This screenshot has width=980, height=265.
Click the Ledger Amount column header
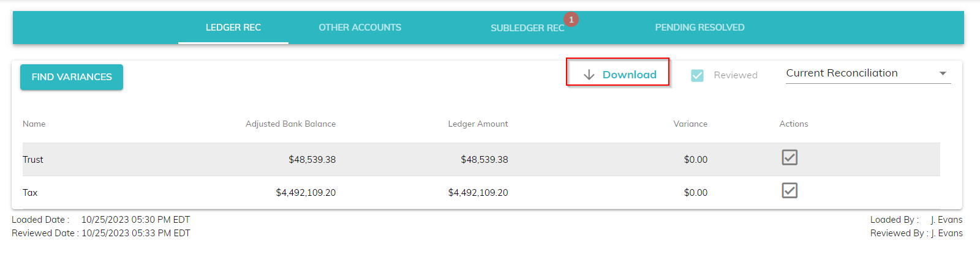tap(478, 124)
